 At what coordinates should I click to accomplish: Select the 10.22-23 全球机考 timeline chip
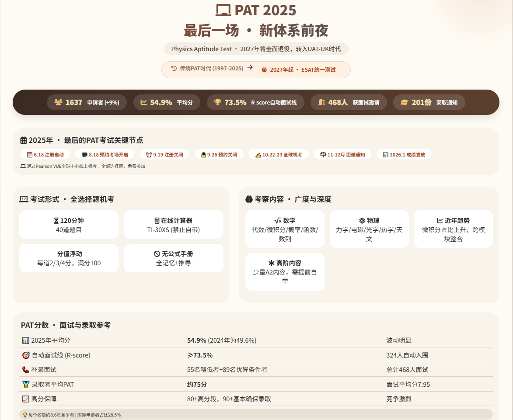(279, 155)
